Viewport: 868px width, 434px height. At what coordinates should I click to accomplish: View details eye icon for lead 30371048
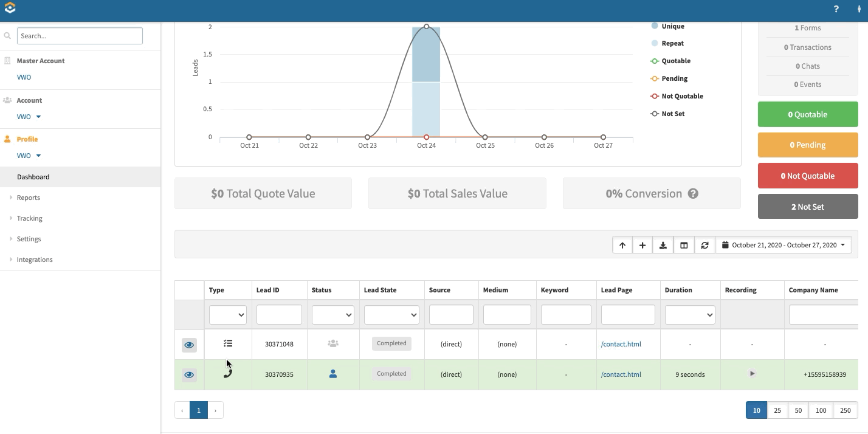tap(189, 345)
